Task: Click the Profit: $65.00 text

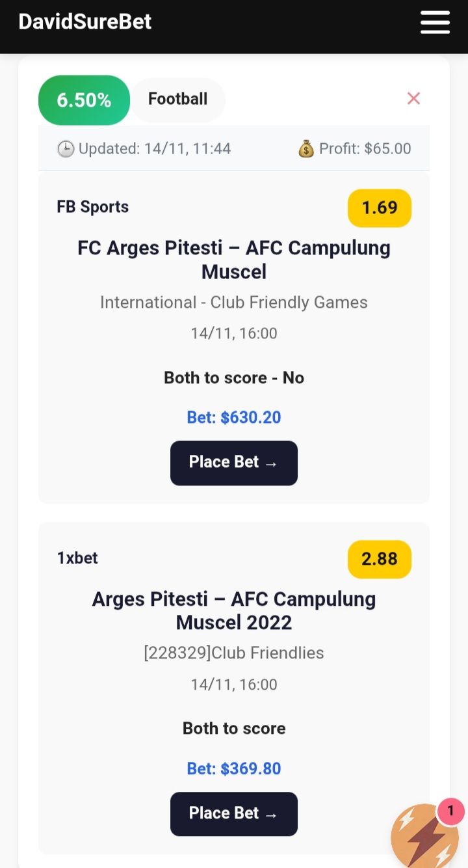Action: click(x=365, y=149)
